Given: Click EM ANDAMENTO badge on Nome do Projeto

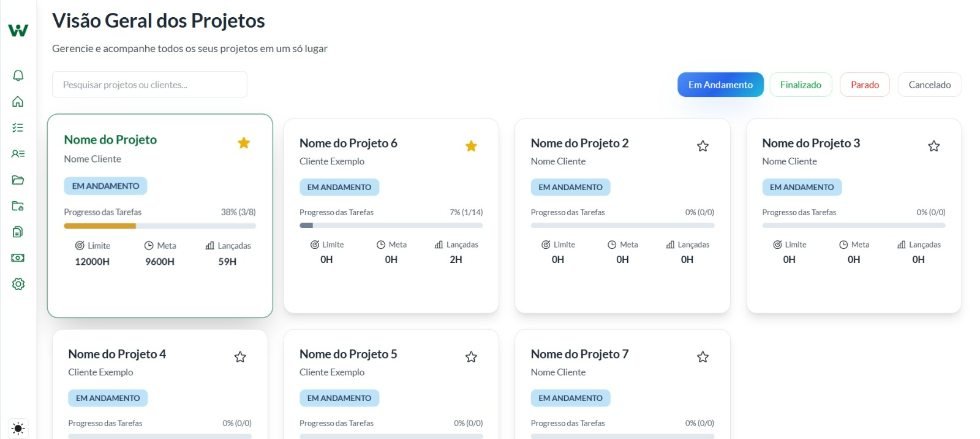Looking at the screenshot, I should pyautogui.click(x=105, y=186).
